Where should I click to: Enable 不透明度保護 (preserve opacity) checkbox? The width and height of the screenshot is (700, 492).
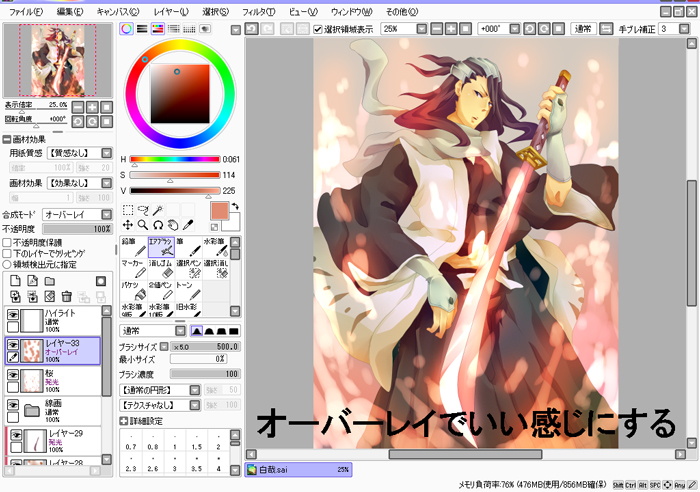[x=7, y=242]
